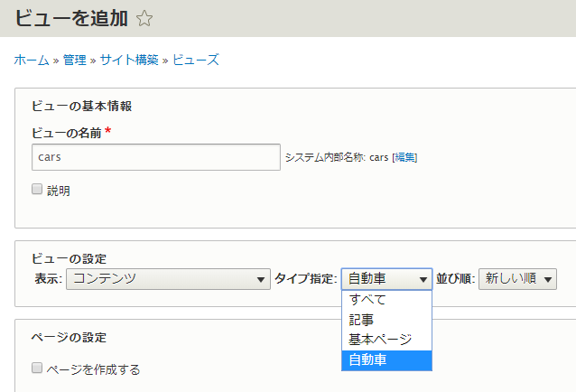Select すべて from the type list
The image size is (576, 392).
pyautogui.click(x=367, y=300)
